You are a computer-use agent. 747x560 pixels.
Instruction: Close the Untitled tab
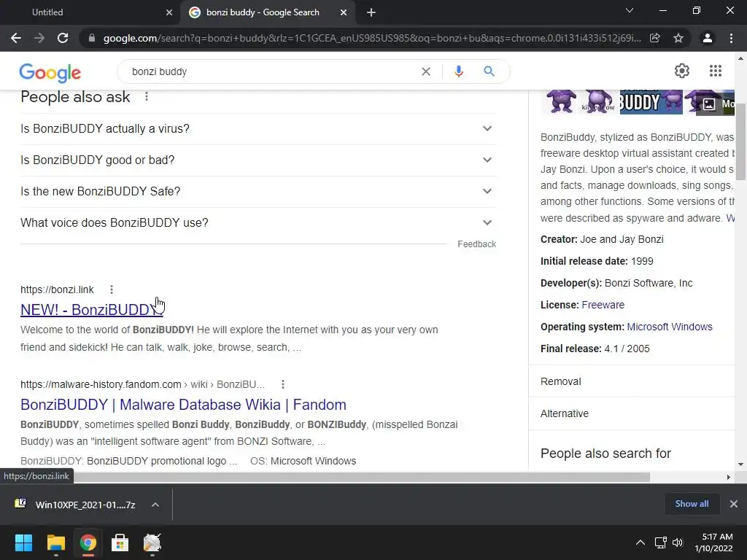169,12
